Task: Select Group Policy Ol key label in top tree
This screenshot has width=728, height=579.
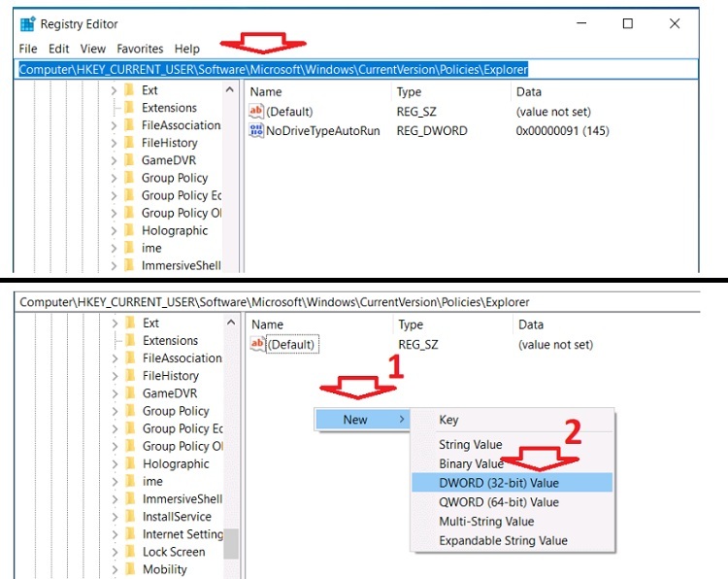Action: (182, 214)
